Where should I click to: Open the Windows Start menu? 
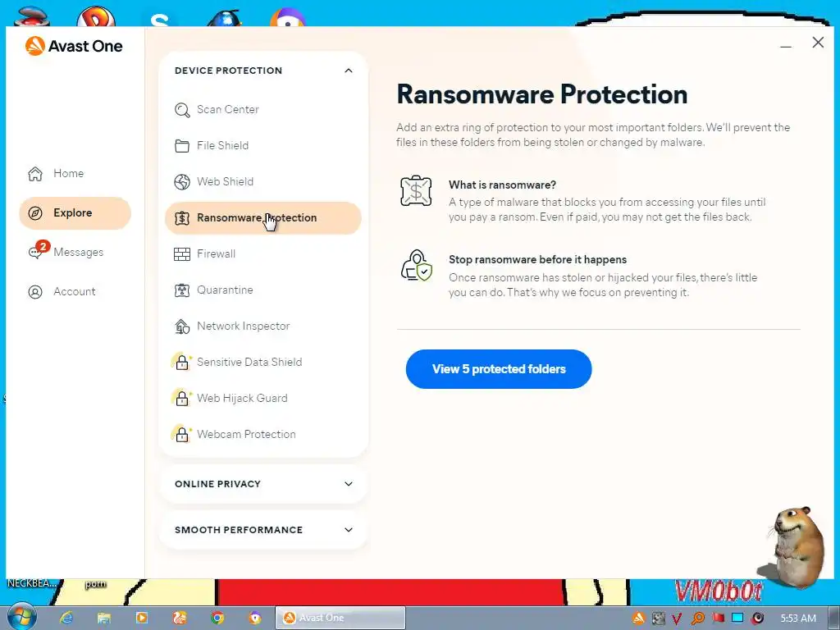(21, 617)
